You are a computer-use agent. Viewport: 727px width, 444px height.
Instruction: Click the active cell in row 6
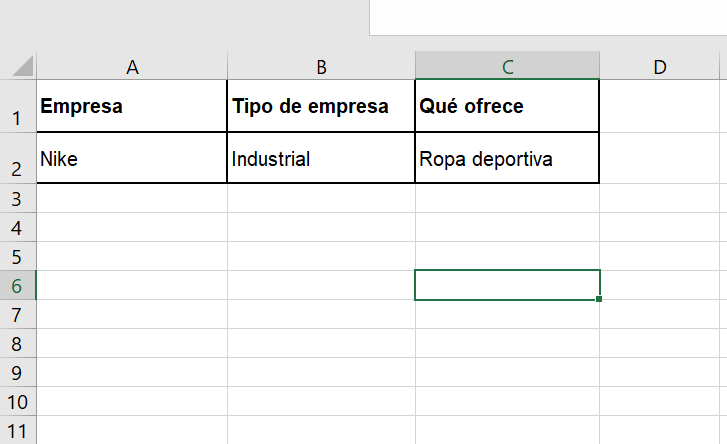click(508, 285)
